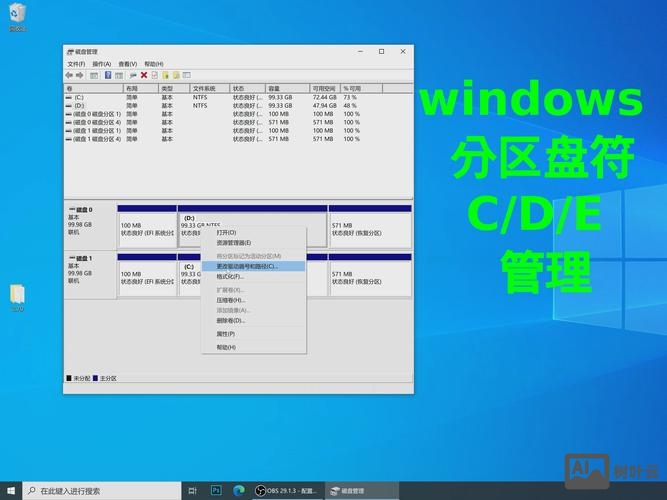Click the taskbar search input box
Image resolution: width=667 pixels, height=500 pixels.
pos(100,491)
